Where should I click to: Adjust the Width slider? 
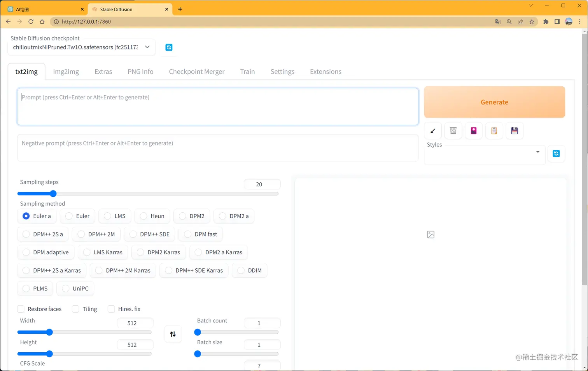tap(84, 332)
